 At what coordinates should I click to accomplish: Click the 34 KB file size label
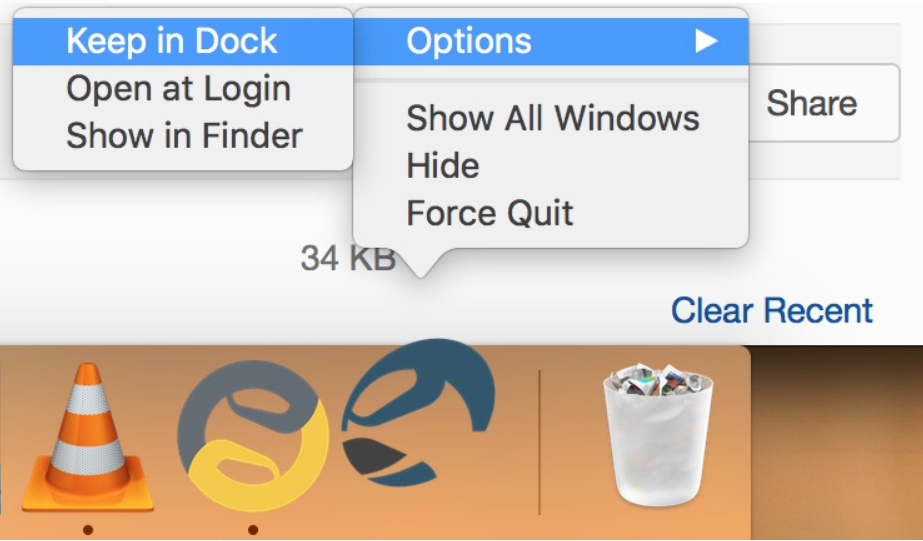point(348,258)
